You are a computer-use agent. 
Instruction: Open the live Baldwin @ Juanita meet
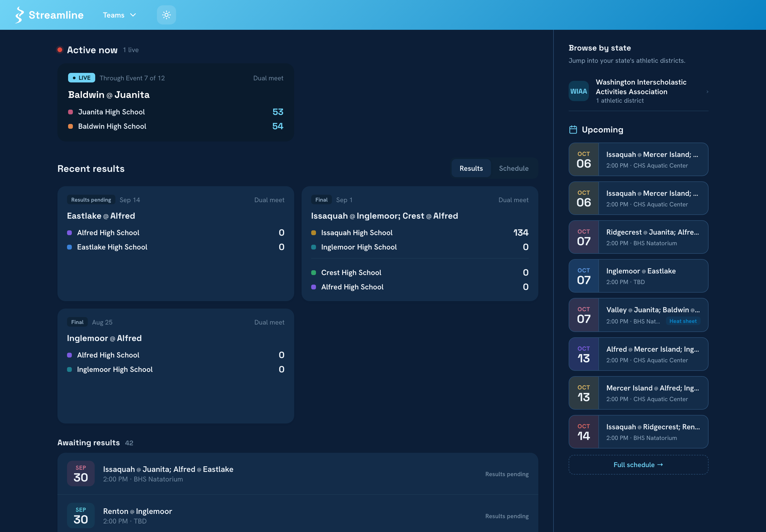(x=176, y=102)
